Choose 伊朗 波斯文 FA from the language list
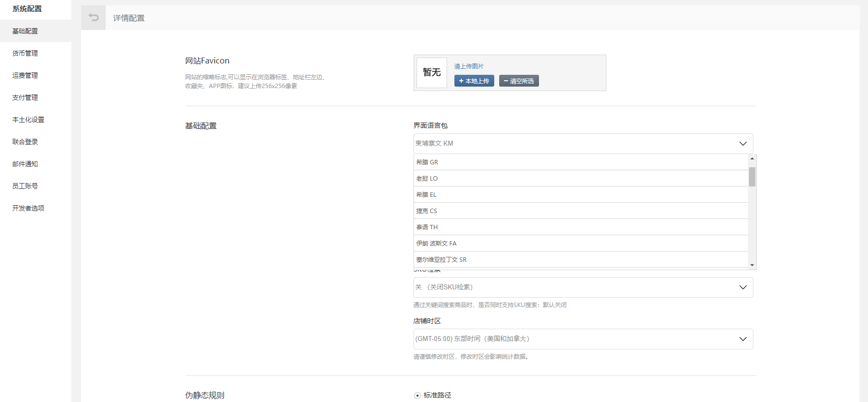This screenshot has height=402, width=868. pos(581,243)
